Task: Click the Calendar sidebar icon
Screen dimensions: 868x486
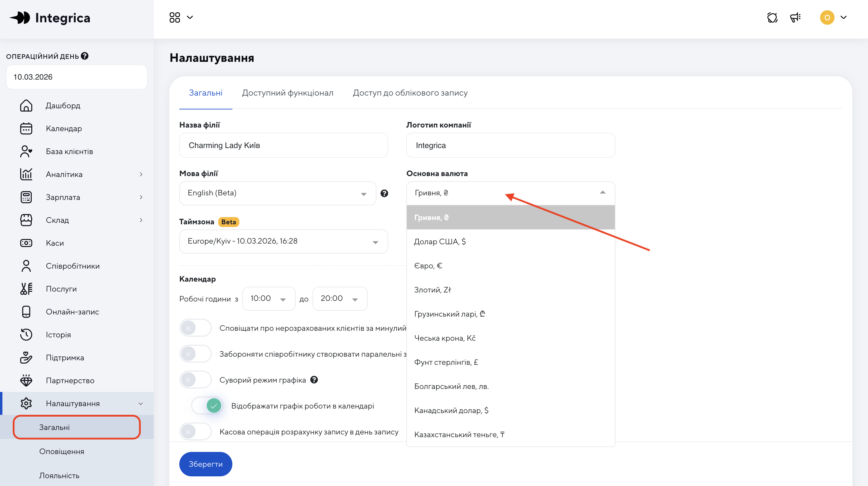Action: pyautogui.click(x=26, y=128)
